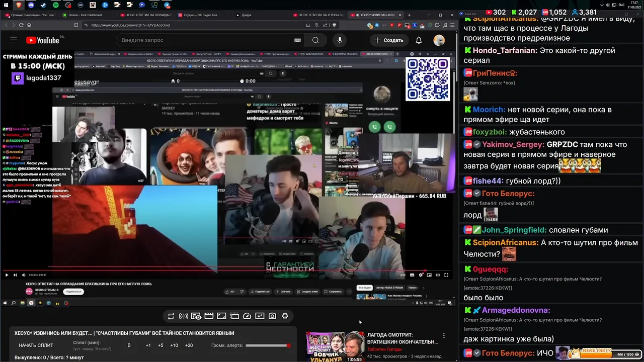The image size is (644, 362).
Task: Click the browser address bar URL
Action: 131,25
